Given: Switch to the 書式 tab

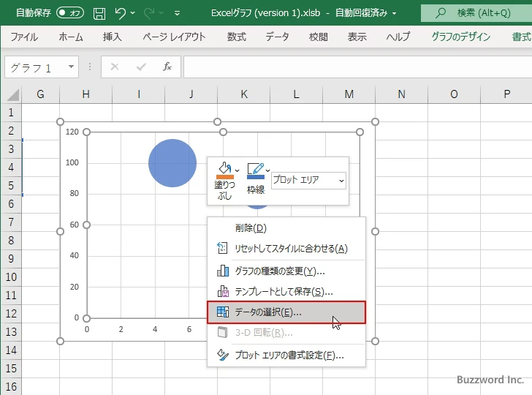Looking at the screenshot, I should point(521,37).
